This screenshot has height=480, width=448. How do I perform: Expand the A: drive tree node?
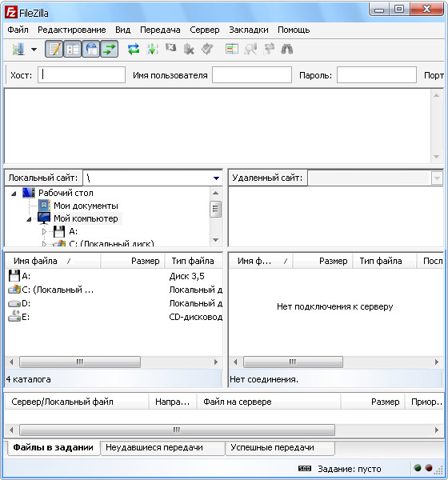coord(45,231)
